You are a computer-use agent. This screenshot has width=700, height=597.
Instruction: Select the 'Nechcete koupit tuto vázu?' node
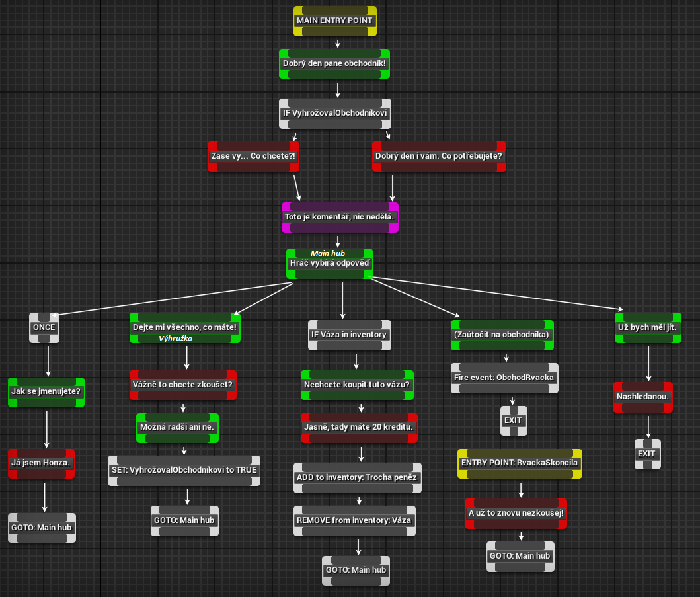357,385
